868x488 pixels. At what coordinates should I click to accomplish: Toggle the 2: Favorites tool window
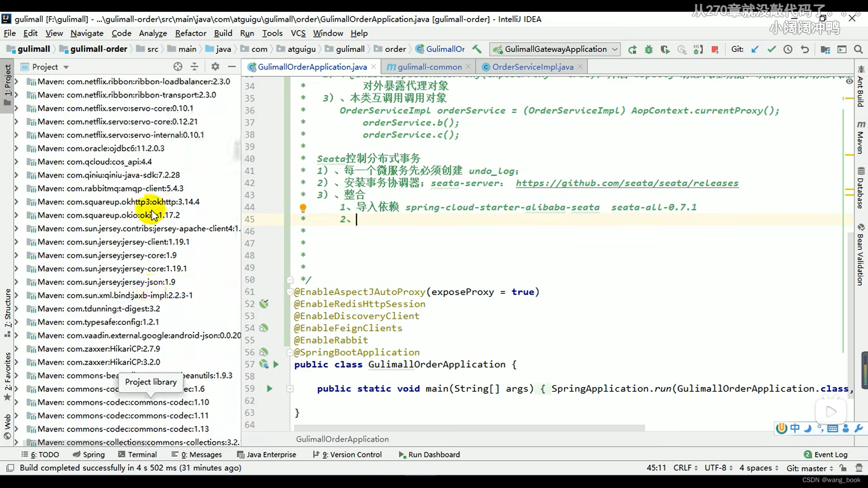pyautogui.click(x=8, y=376)
